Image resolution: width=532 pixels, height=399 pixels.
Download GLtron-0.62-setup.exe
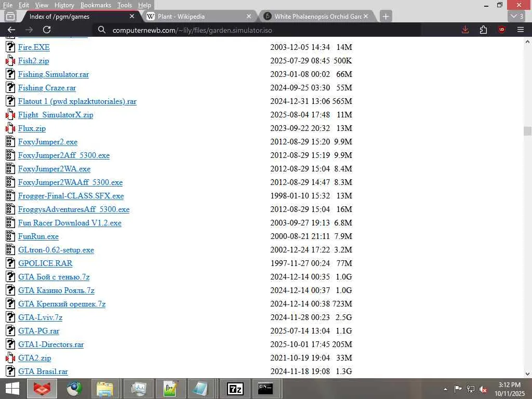pyautogui.click(x=56, y=250)
